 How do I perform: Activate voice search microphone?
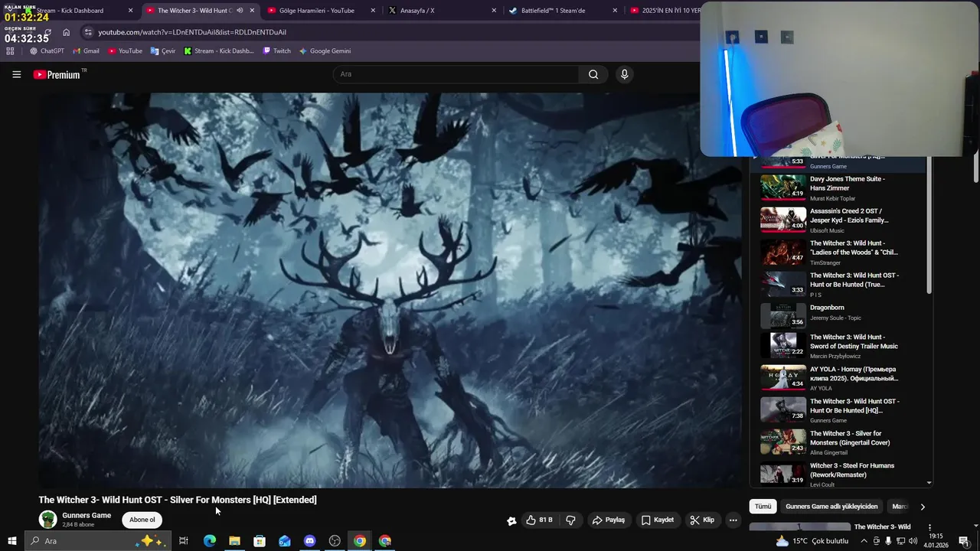coord(624,74)
